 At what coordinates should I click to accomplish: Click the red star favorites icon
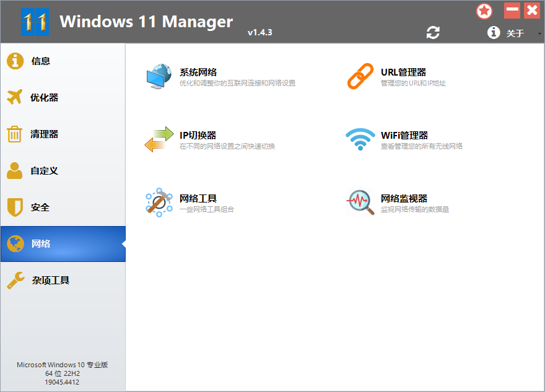click(484, 11)
